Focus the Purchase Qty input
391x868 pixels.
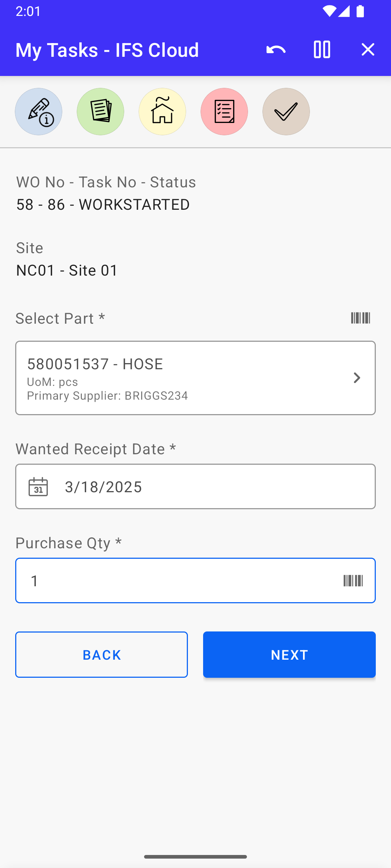pos(174,581)
